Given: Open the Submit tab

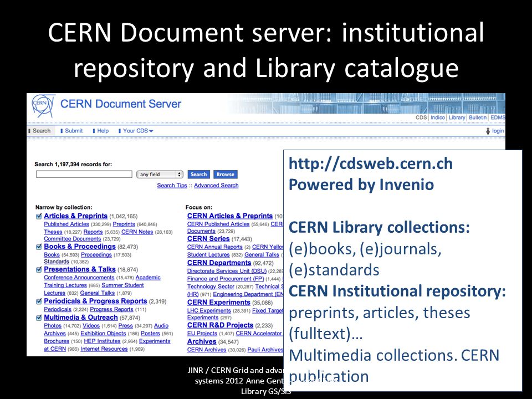Looking at the screenshot, I should pos(71,131).
